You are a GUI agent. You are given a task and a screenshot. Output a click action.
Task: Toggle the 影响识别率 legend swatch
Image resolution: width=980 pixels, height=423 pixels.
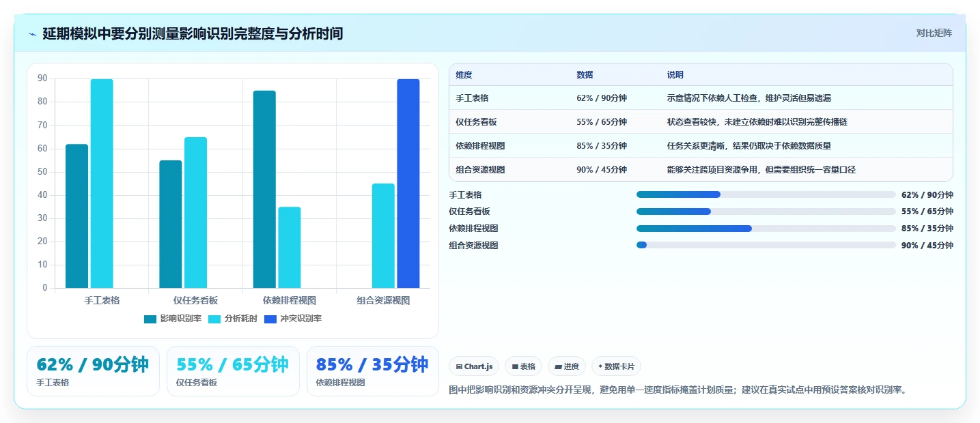pos(150,319)
